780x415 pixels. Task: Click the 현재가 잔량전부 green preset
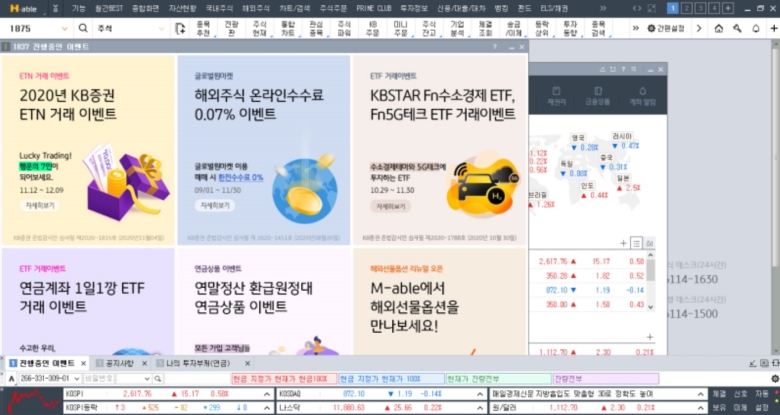coord(499,379)
